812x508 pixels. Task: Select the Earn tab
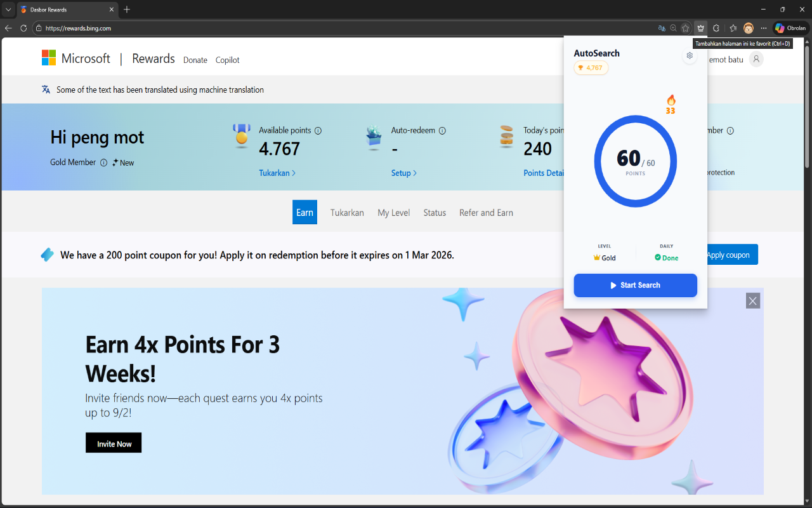point(304,213)
